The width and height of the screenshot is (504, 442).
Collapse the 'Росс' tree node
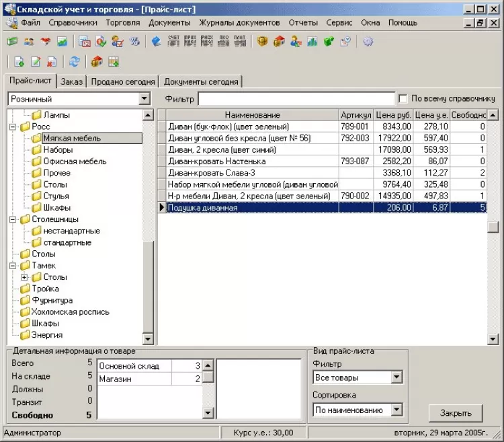[13, 126]
